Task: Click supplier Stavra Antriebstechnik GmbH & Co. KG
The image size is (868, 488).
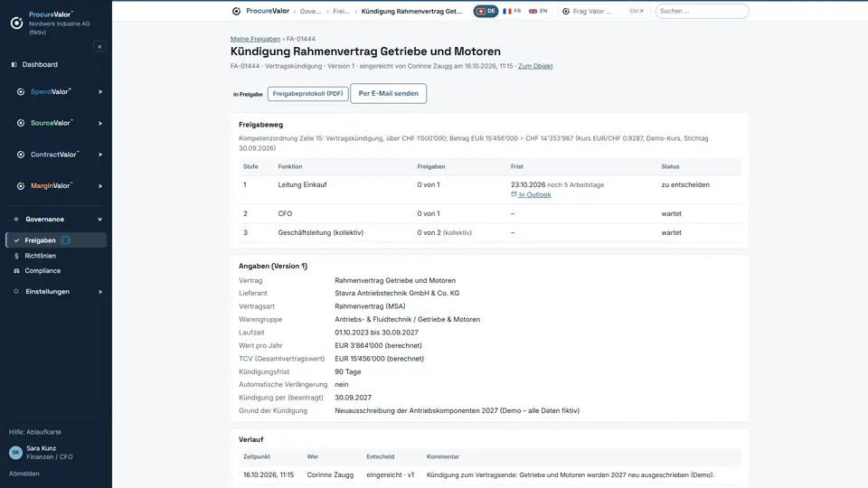Action: (x=397, y=293)
